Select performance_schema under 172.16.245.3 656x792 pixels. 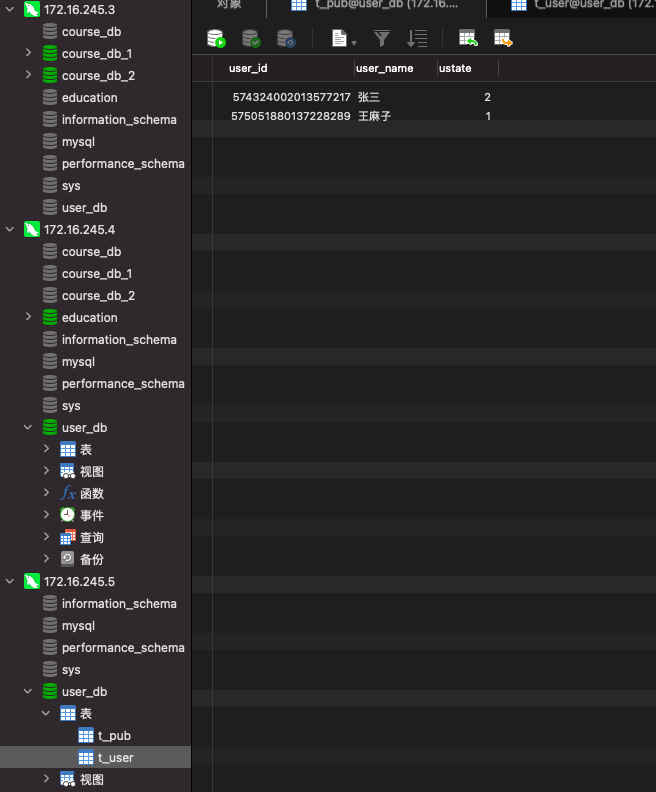123,164
